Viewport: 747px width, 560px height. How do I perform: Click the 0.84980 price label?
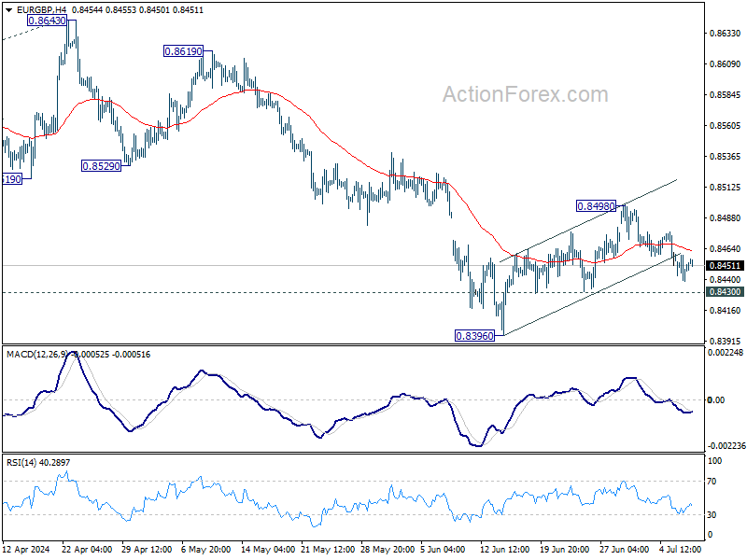(x=596, y=206)
